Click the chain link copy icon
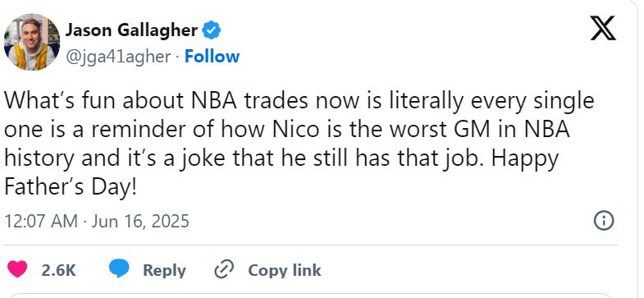The width and height of the screenshot is (644, 298). tap(224, 269)
